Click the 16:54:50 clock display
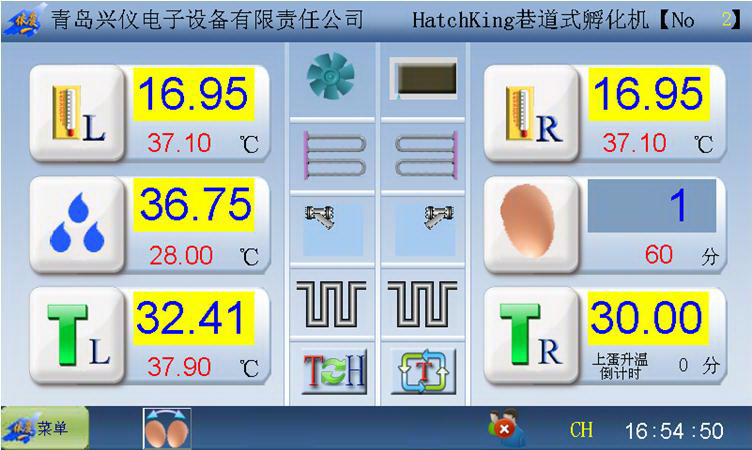This screenshot has height=450, width=752. tap(674, 431)
